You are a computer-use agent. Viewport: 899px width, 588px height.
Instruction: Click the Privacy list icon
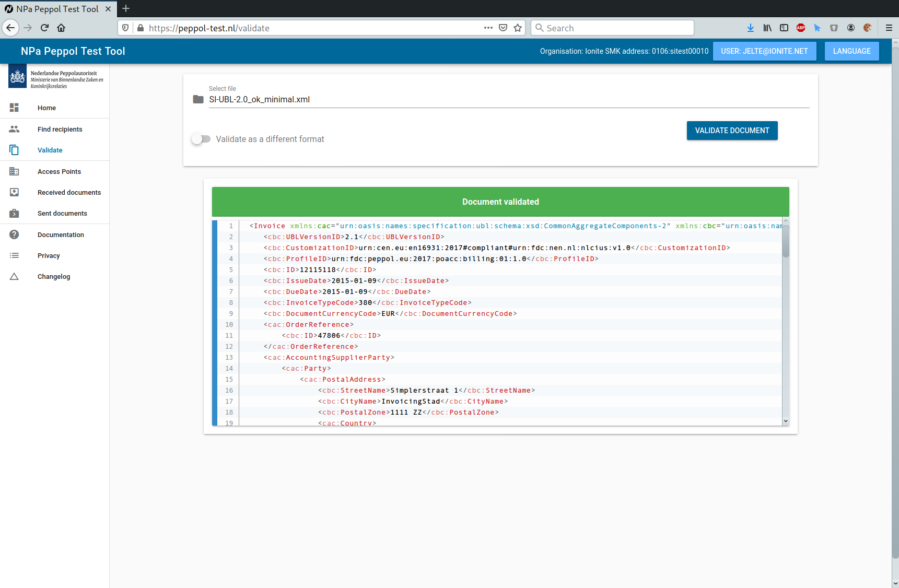pos(14,255)
